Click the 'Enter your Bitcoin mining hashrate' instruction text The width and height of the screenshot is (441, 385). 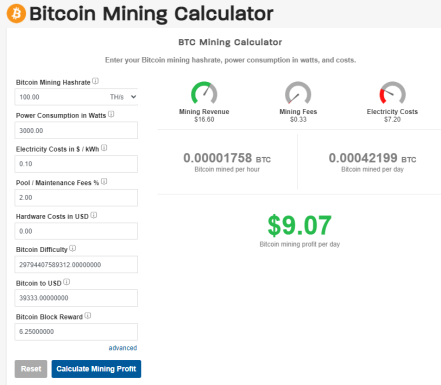point(230,60)
